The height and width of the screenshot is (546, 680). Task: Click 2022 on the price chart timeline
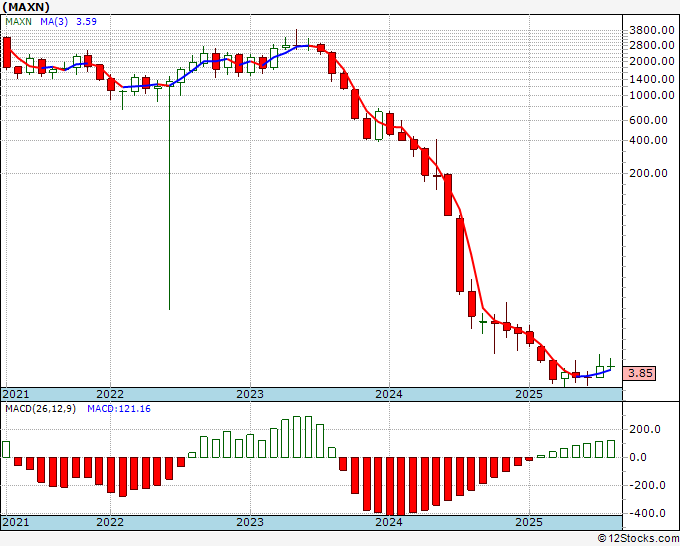[110, 394]
